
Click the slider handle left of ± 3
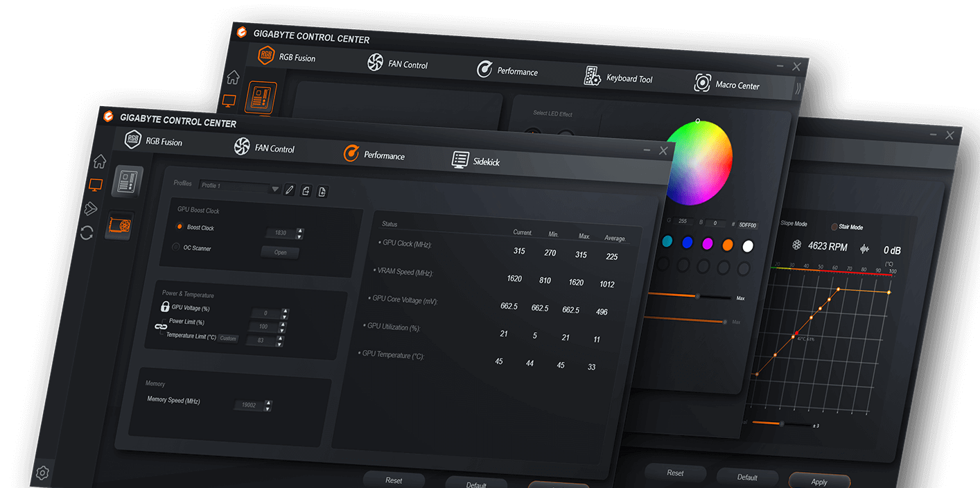[782, 424]
